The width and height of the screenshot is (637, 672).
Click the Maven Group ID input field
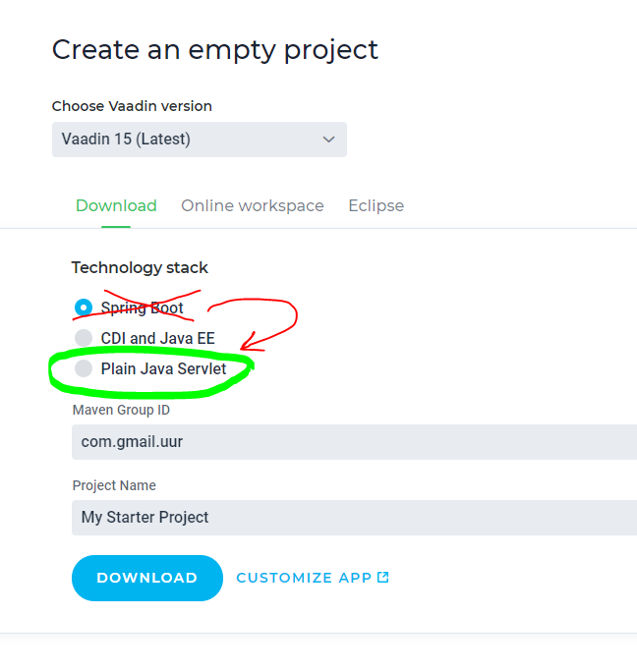pyautogui.click(x=354, y=442)
